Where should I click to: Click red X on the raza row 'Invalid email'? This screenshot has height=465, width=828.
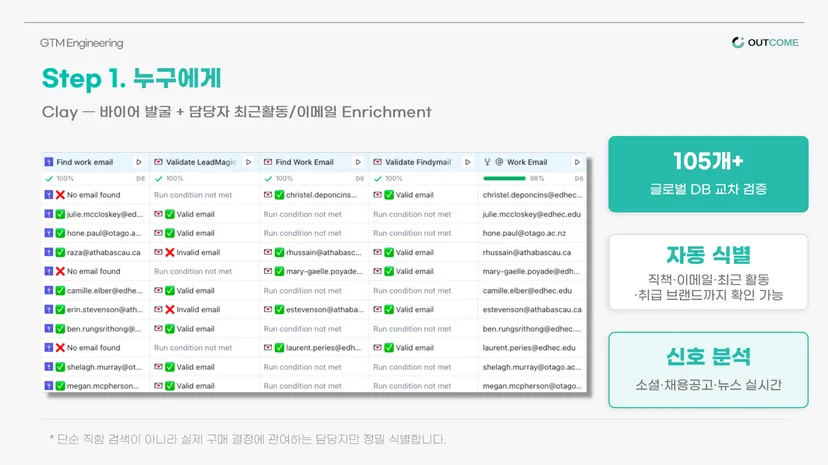click(x=170, y=252)
